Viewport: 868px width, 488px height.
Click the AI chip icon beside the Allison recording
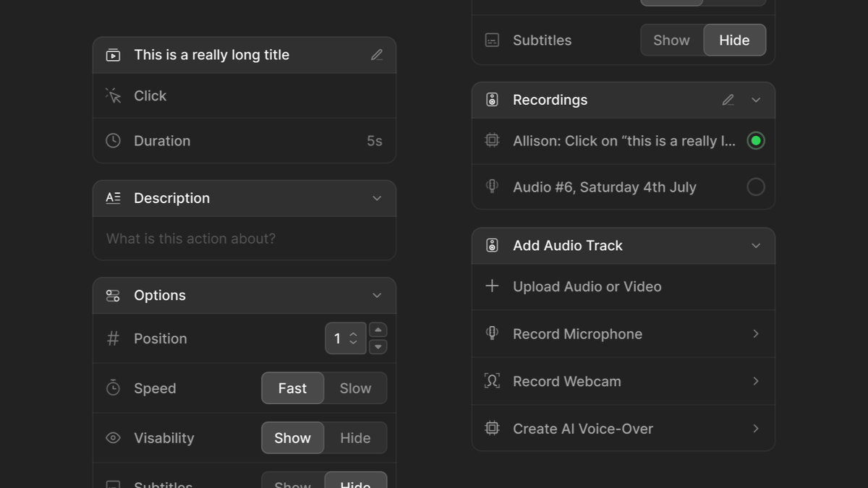point(492,141)
